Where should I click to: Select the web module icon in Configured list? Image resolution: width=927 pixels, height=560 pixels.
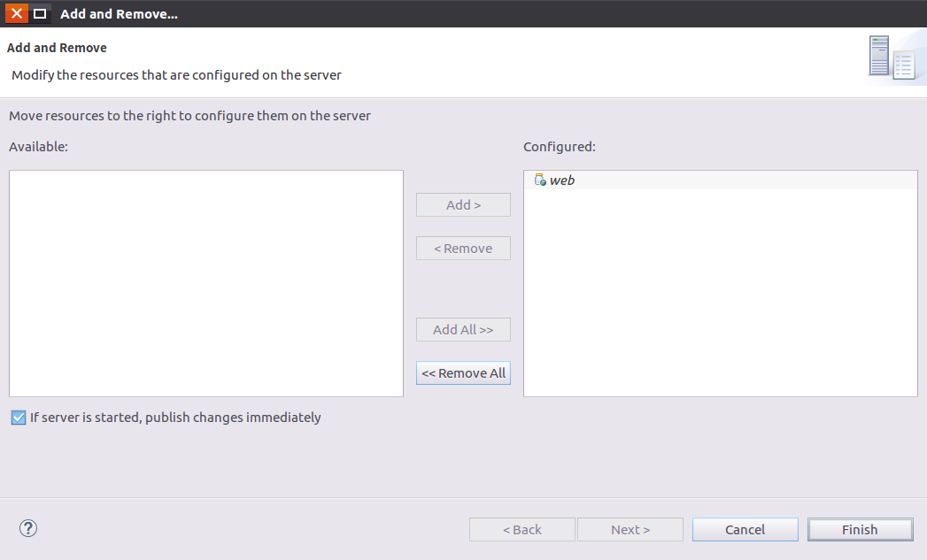(540, 180)
